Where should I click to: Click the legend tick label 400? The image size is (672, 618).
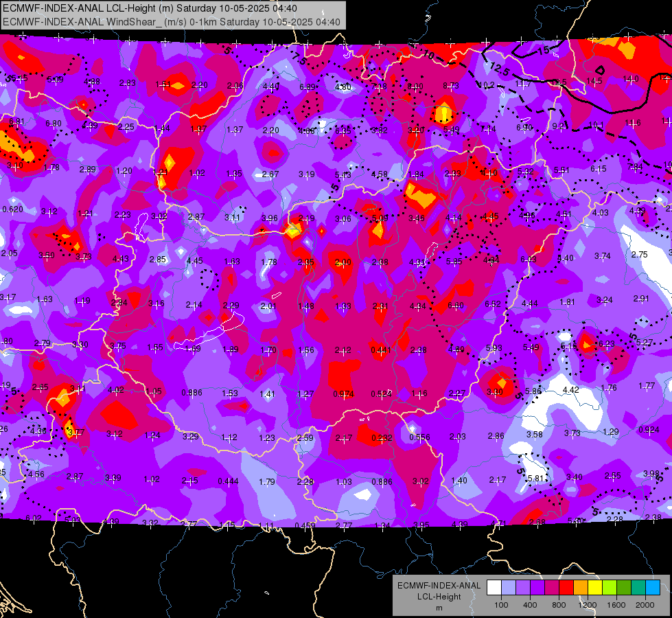coord(530,605)
